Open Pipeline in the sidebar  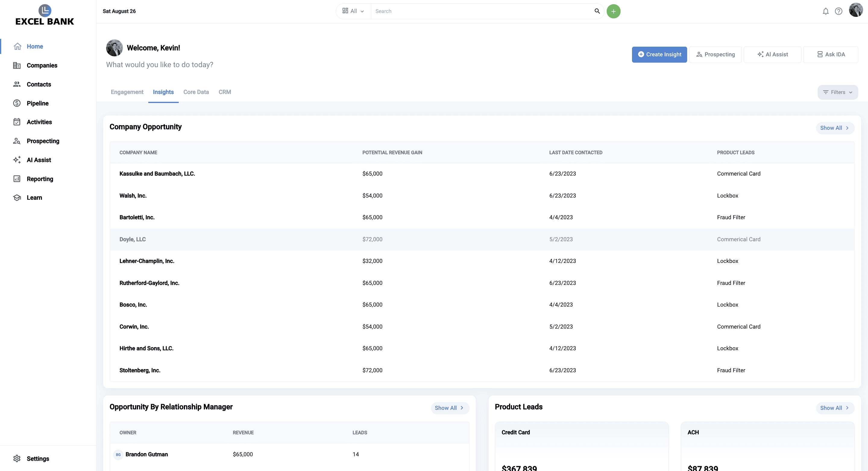tap(37, 103)
